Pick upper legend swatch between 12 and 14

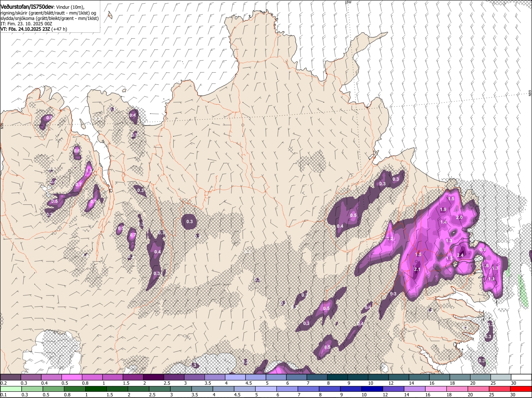coord(399,377)
